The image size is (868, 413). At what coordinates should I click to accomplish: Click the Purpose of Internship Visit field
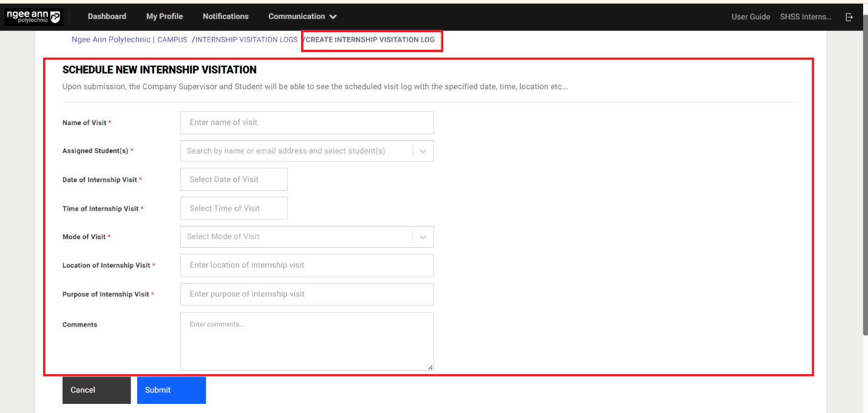[x=307, y=294]
